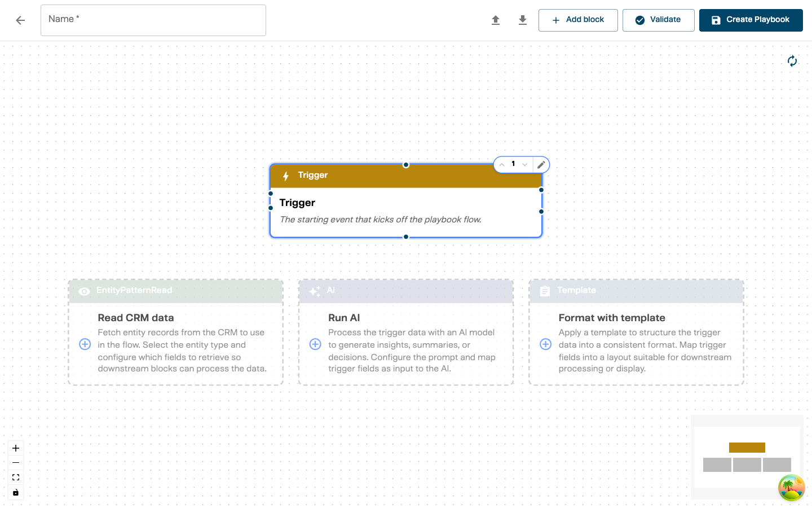Click the download icon in the toolbar
The height and width of the screenshot is (508, 812).
coord(523,20)
